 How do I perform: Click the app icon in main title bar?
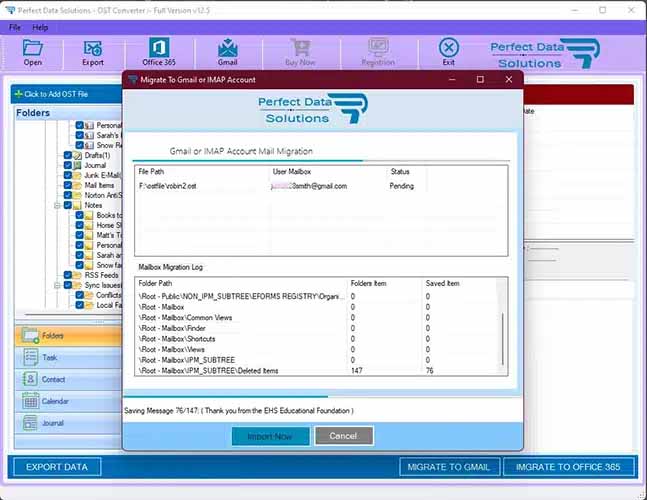pos(11,10)
